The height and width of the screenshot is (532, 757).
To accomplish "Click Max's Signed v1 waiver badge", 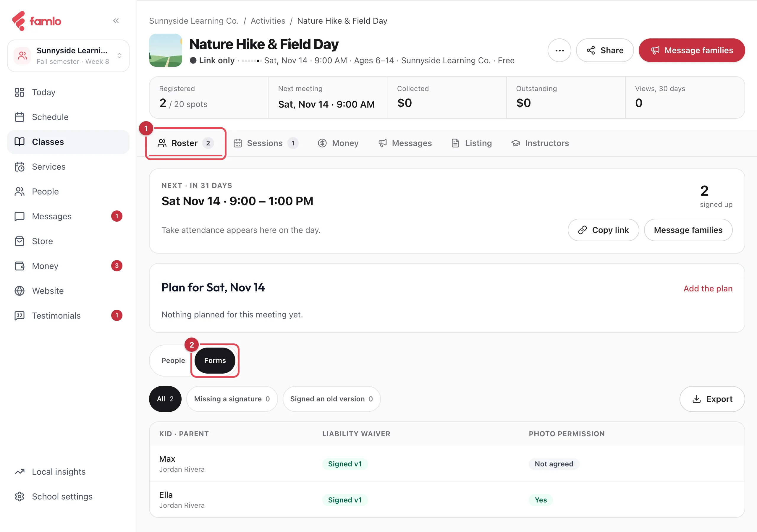I will [344, 464].
